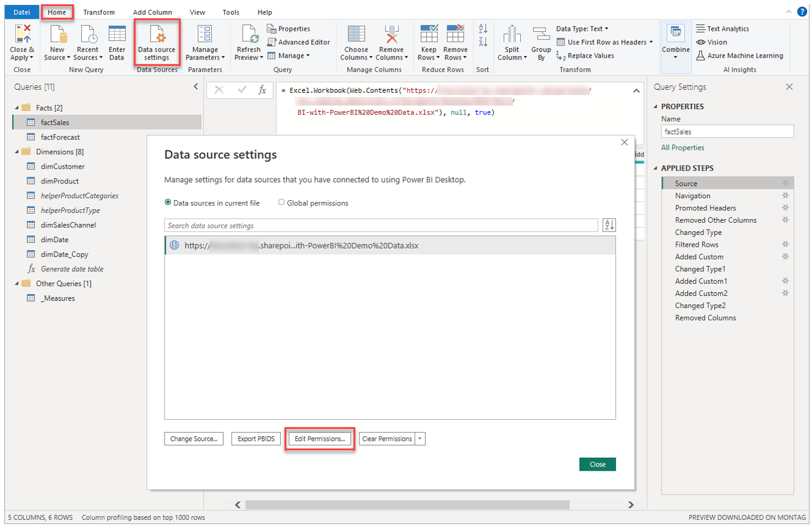Screen dimensions: 812x529
Task: Click the Recent Sources icon
Action: [x=88, y=34]
